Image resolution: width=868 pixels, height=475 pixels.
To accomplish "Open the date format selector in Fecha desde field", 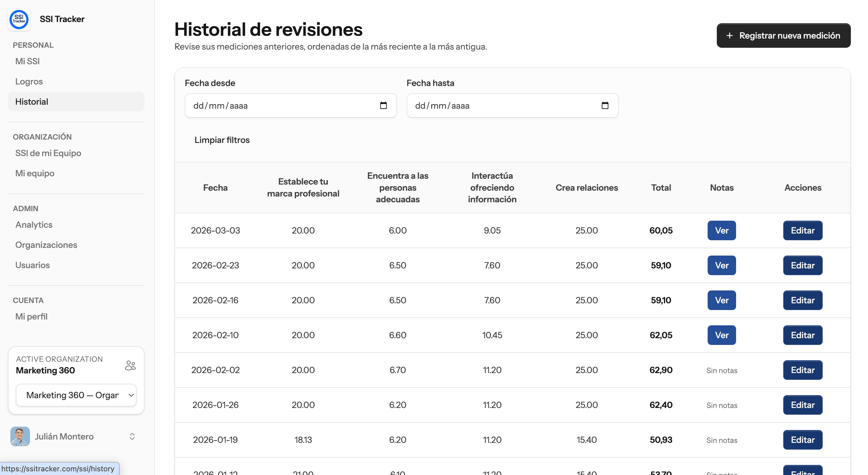I will coord(221,106).
